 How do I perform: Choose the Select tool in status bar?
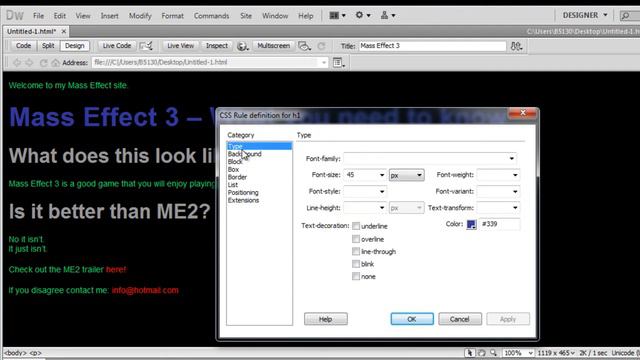coord(469,353)
